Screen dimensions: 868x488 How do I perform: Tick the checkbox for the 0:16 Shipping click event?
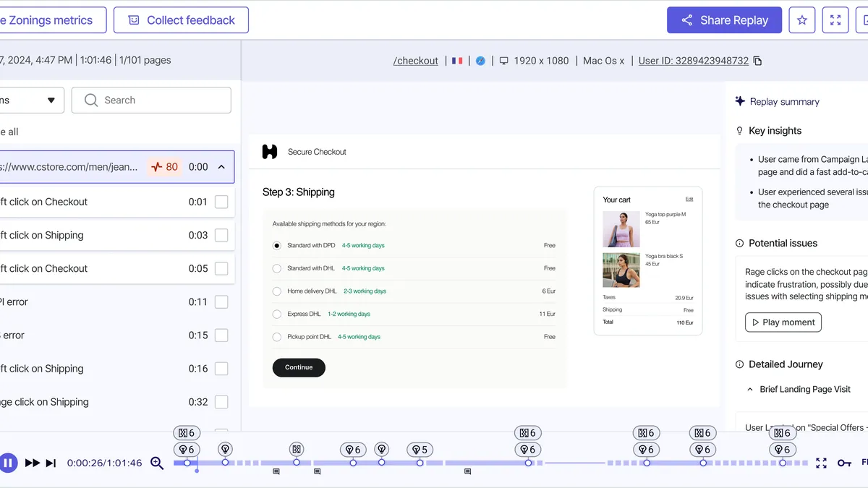point(221,369)
